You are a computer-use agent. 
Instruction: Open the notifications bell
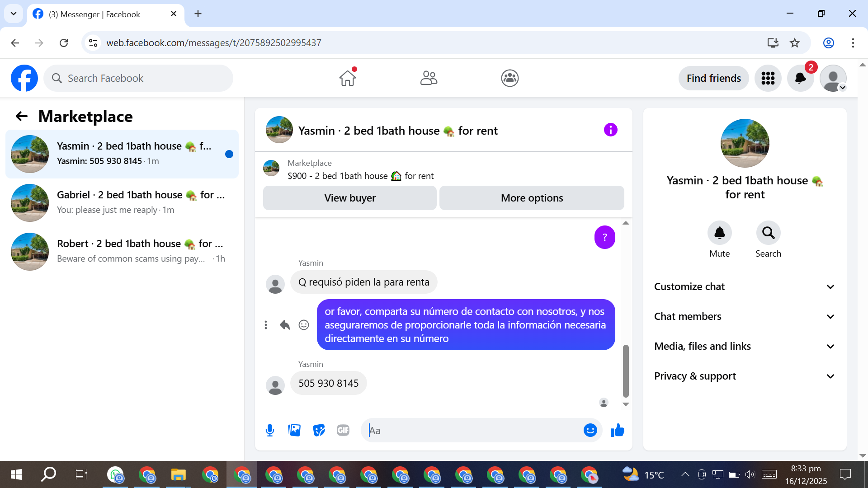pyautogui.click(x=800, y=78)
